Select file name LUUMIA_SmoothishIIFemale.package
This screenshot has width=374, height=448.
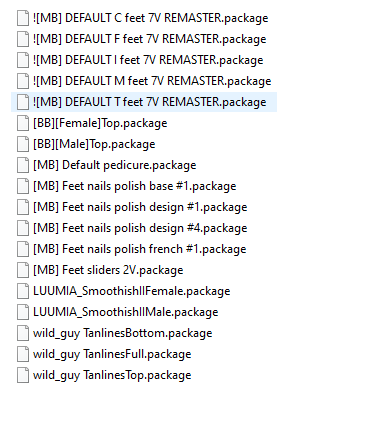pyautogui.click(x=132, y=291)
